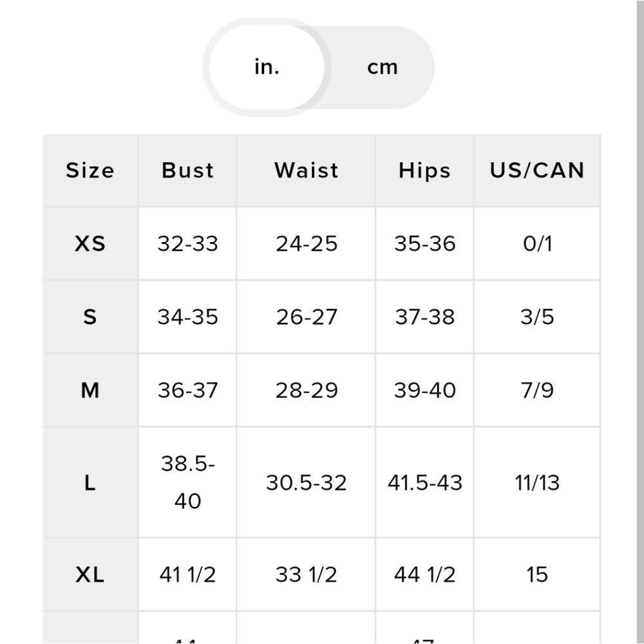
Task: Click the 11/13 US/CAN cell
Action: click(x=536, y=482)
